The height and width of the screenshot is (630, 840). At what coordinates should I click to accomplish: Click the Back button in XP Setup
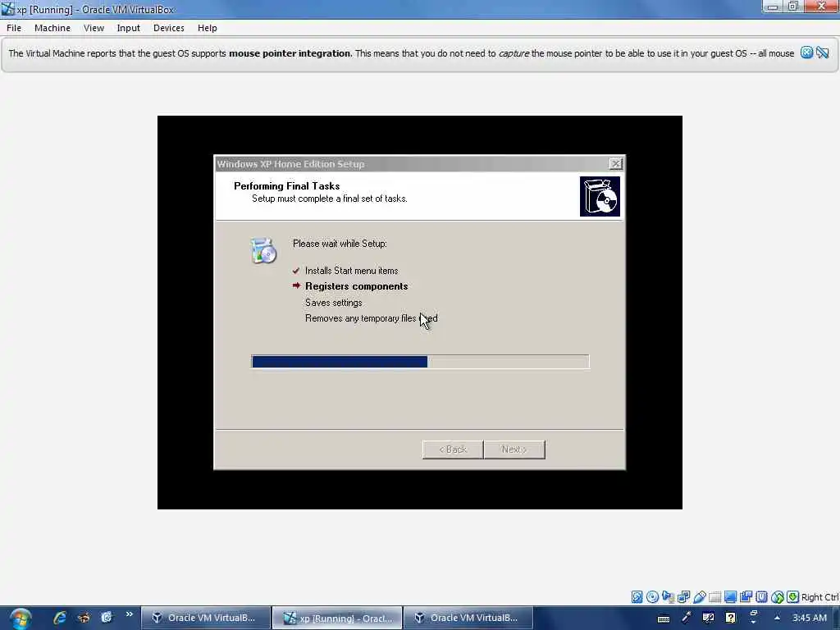453,450
